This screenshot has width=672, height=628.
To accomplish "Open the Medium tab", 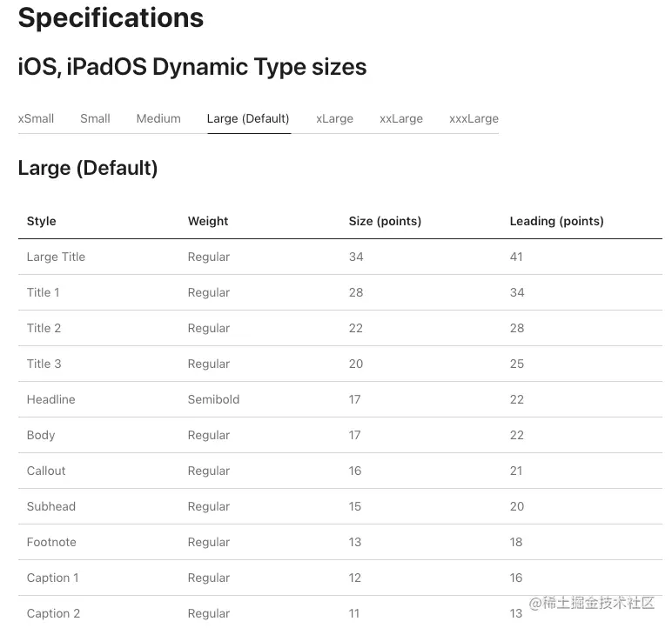I will 158,118.
